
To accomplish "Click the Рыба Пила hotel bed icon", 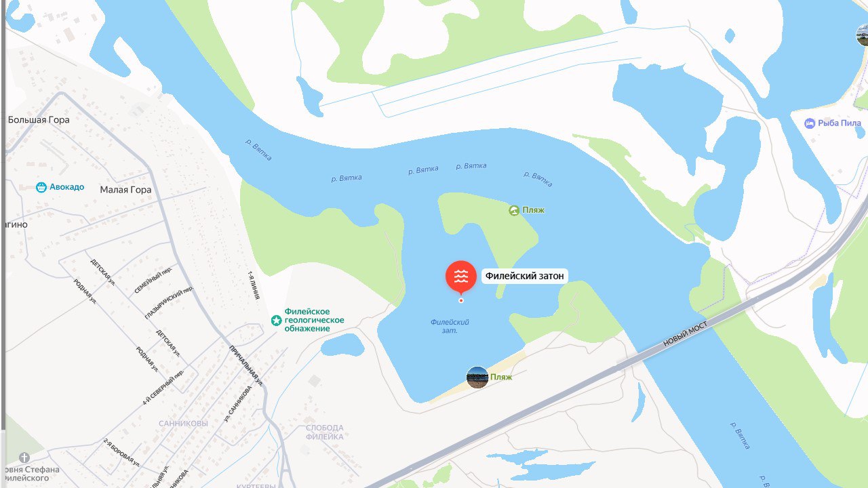I will coord(810,123).
